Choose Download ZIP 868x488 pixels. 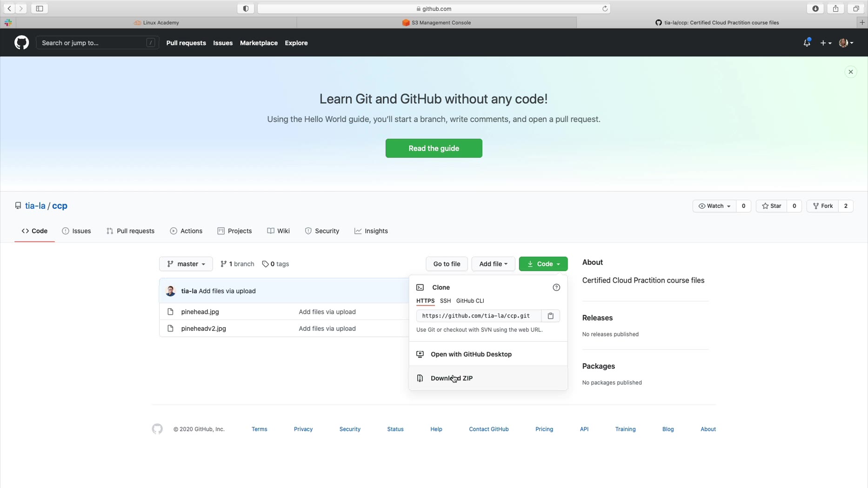pos(488,378)
